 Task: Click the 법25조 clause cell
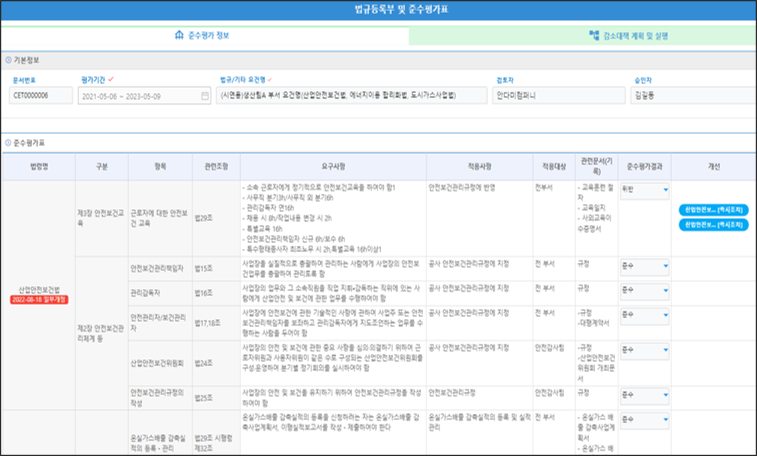216,398
